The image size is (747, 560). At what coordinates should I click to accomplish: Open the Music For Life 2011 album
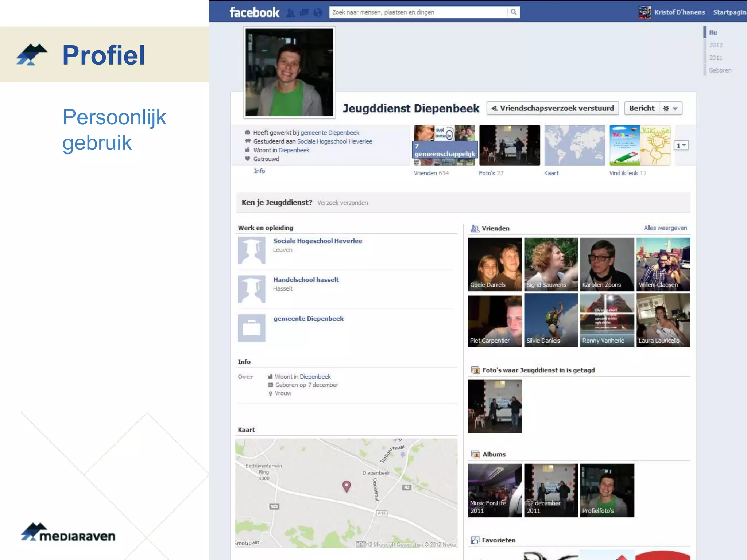point(495,490)
